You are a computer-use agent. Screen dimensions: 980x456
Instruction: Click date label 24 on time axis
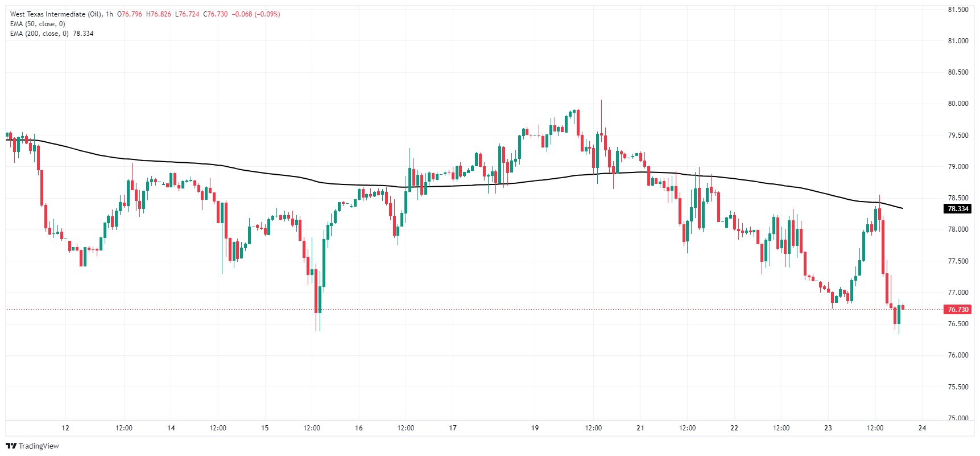(x=922, y=428)
